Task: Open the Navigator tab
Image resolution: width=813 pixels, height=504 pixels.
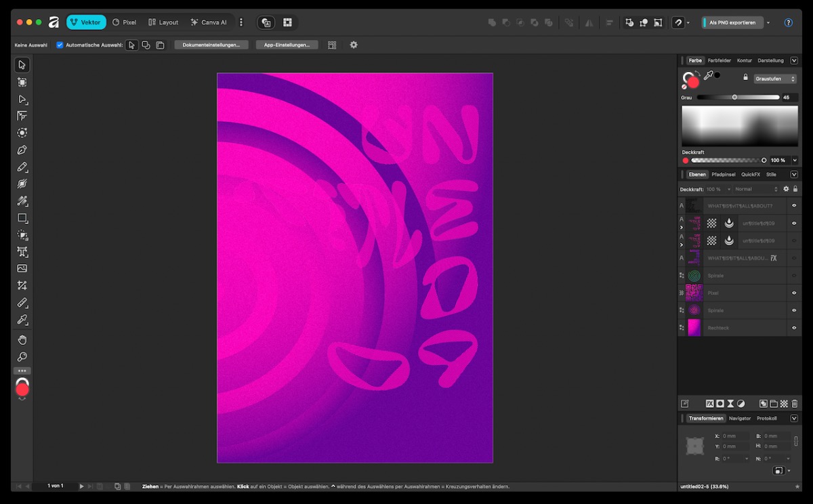Action: 740,419
